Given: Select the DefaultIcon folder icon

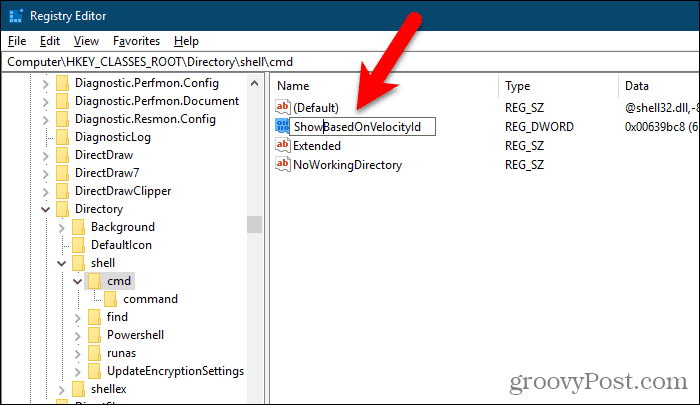Looking at the screenshot, I should click(x=79, y=245).
